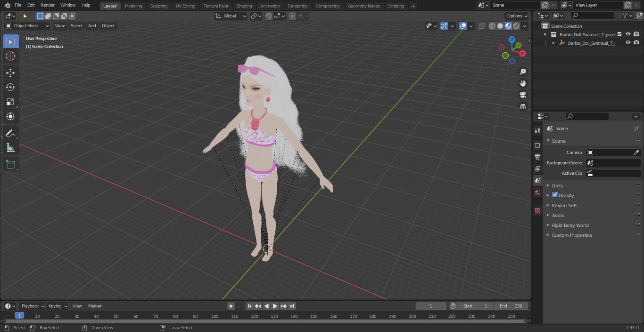
Task: Toggle snapping magnet icon
Action: tap(269, 16)
